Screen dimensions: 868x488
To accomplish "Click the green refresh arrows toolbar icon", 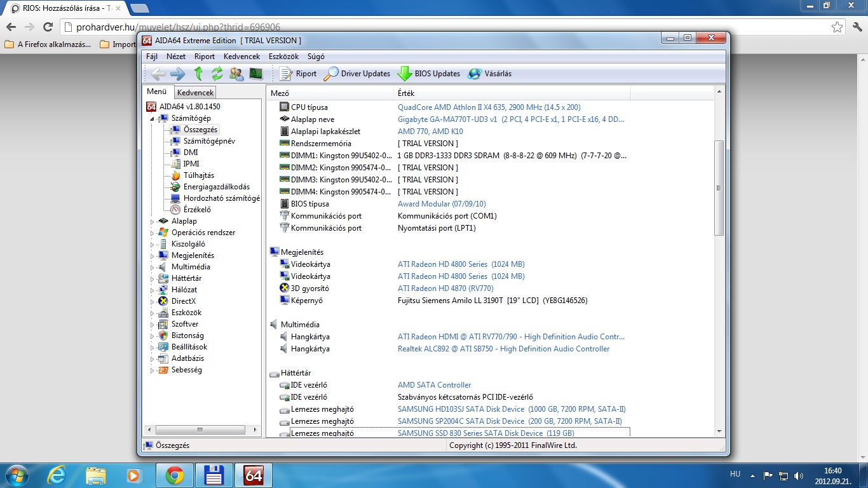I will pyautogui.click(x=217, y=74).
